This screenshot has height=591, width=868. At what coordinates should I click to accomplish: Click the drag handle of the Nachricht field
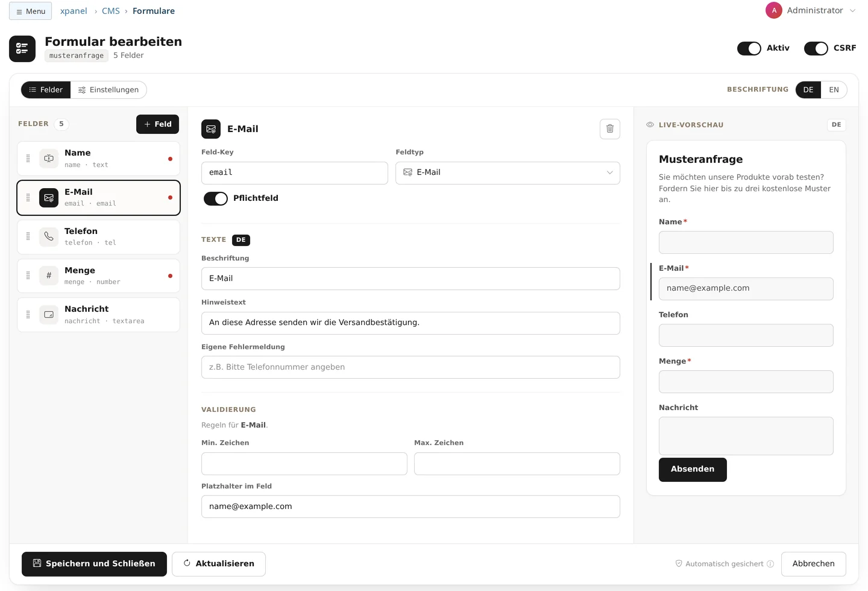[28, 315]
